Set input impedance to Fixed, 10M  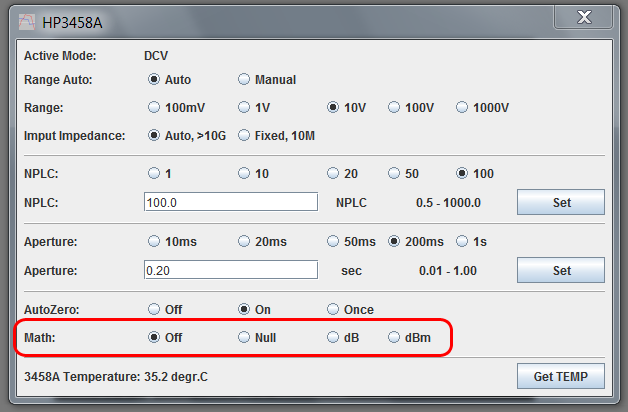tap(244, 135)
